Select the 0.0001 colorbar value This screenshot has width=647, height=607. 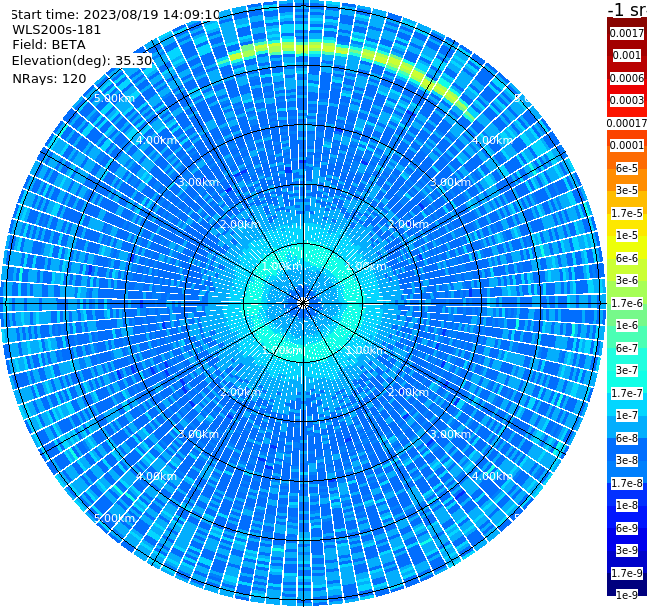pyautogui.click(x=627, y=145)
